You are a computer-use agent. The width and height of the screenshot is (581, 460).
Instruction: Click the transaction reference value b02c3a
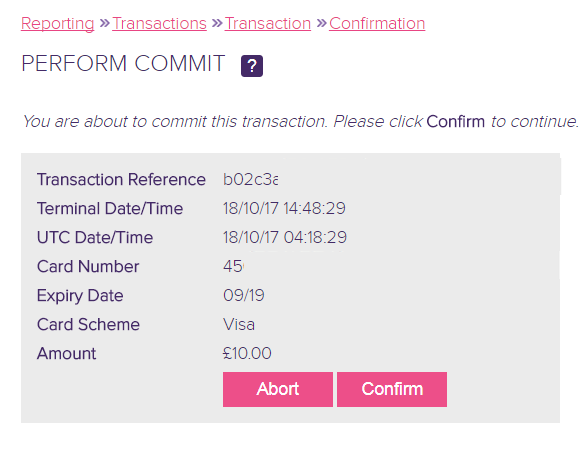[x=250, y=180]
